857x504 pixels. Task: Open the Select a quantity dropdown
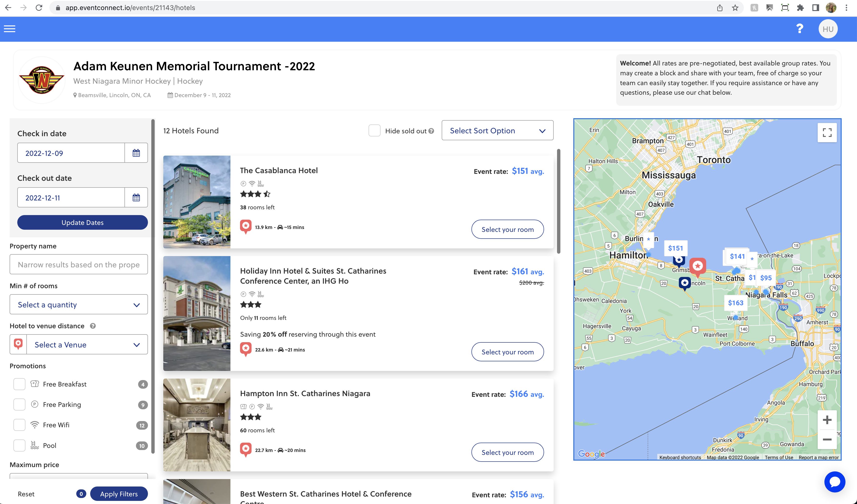(x=79, y=305)
